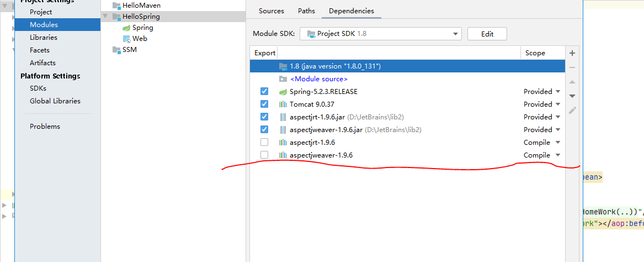Uncheck export for aspectjrt-1.9.6.jar
Viewport: 644px width, 262px height.
[264, 117]
